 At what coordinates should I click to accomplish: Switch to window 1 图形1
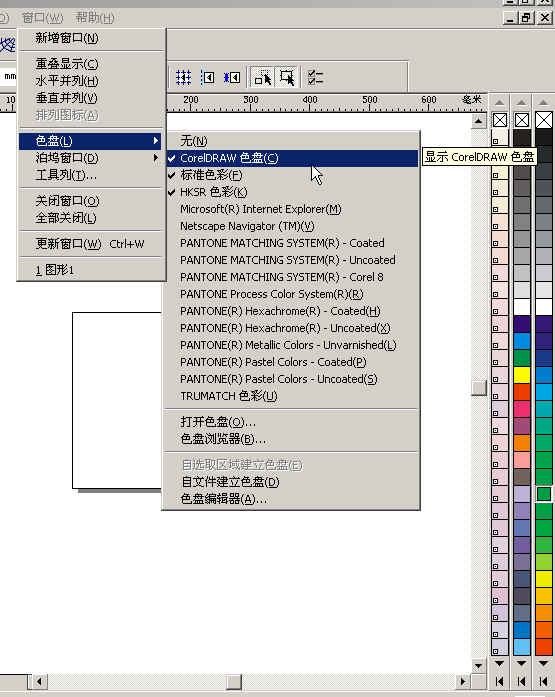[90, 269]
